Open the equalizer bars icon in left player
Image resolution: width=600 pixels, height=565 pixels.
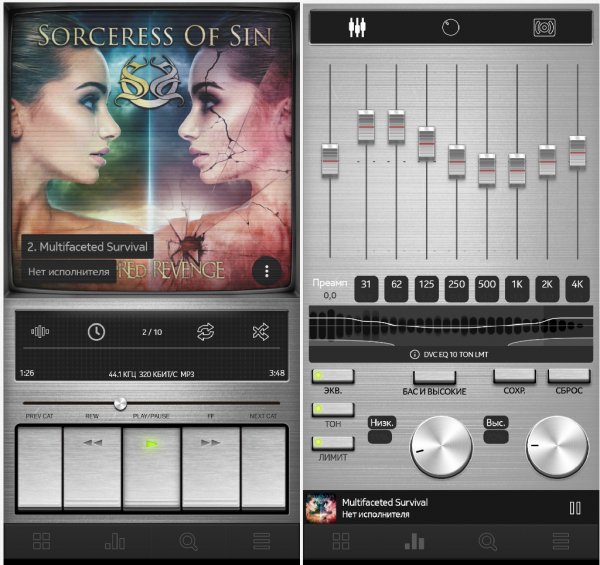(x=115, y=541)
